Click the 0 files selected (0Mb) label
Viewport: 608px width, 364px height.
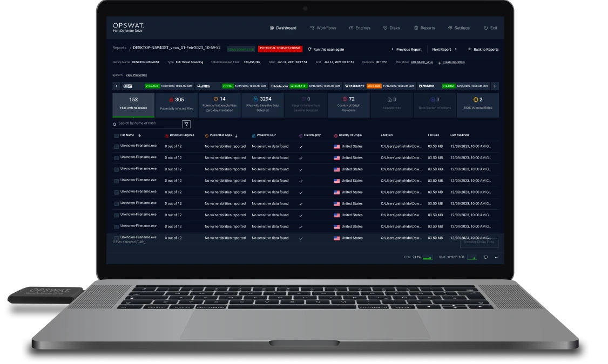(129, 242)
